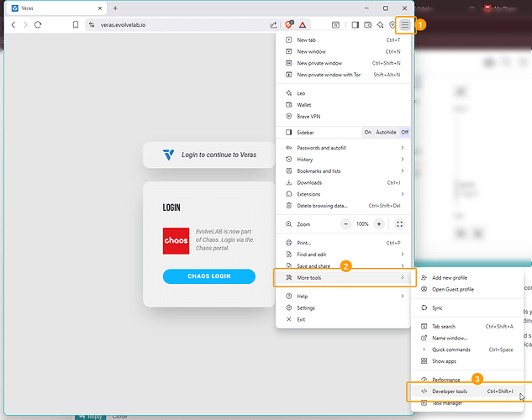Select Tab search in submenu
This screenshot has width=532, height=420.
467,327
